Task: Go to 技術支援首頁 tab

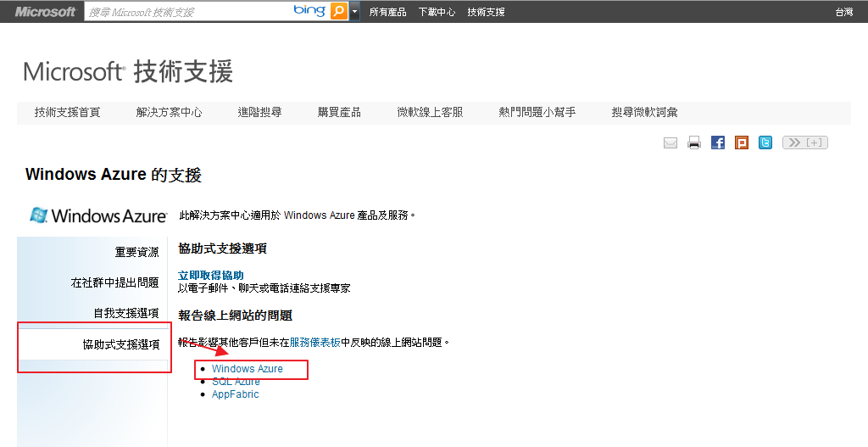Action: pyautogui.click(x=68, y=113)
